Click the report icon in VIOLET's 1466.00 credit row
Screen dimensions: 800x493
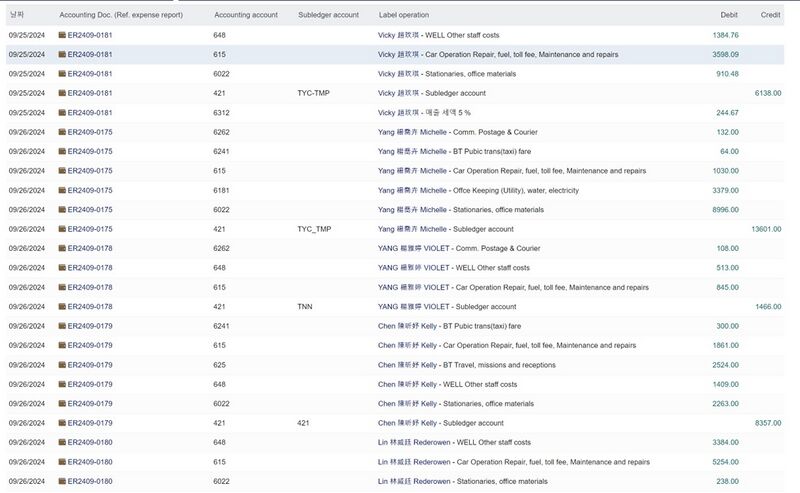click(62, 307)
